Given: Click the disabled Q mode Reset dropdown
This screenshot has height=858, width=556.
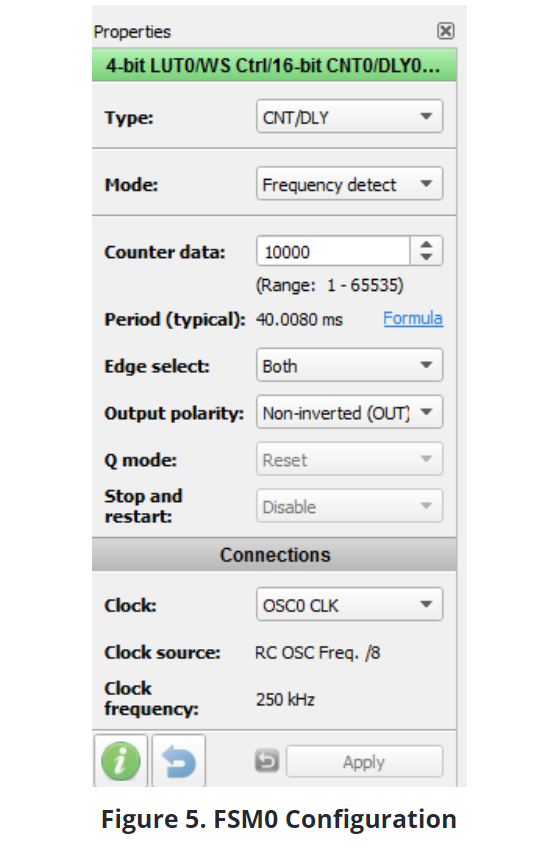Looking at the screenshot, I should pos(349,459).
